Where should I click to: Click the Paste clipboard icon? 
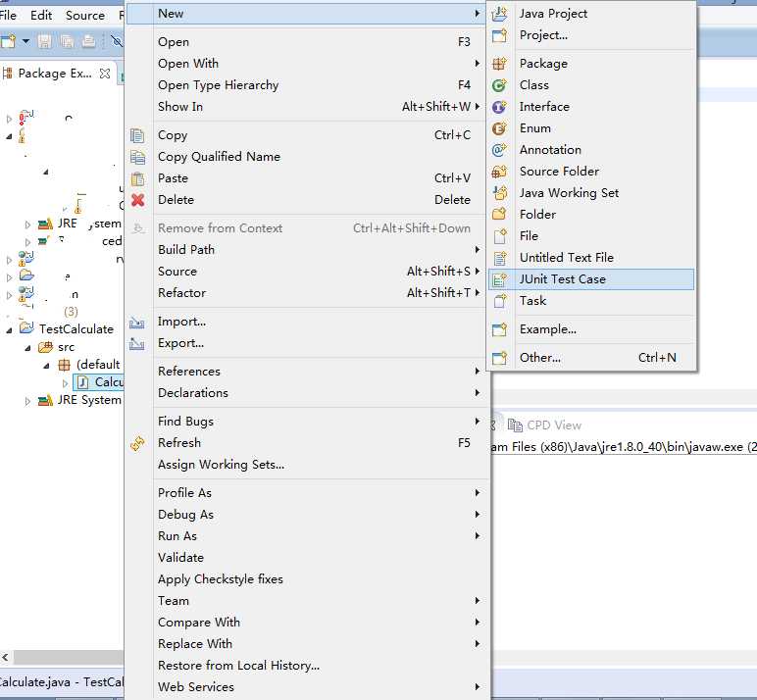click(x=137, y=178)
